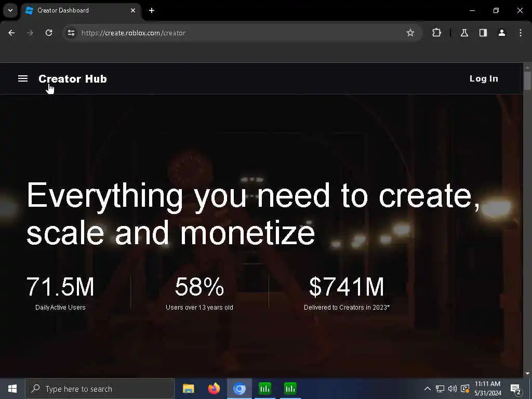532x399 pixels.
Task: Click the Creator Hub logo text
Action: point(73,79)
